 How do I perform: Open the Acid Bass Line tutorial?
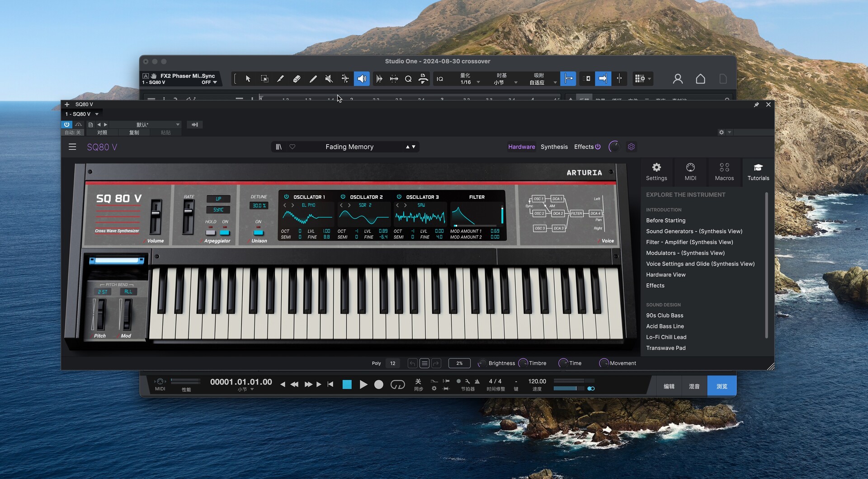(665, 326)
